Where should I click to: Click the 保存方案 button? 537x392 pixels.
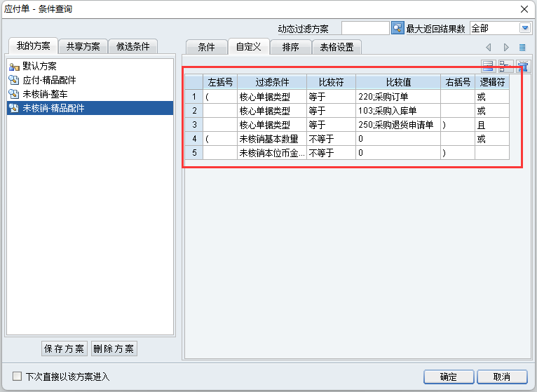point(64,349)
